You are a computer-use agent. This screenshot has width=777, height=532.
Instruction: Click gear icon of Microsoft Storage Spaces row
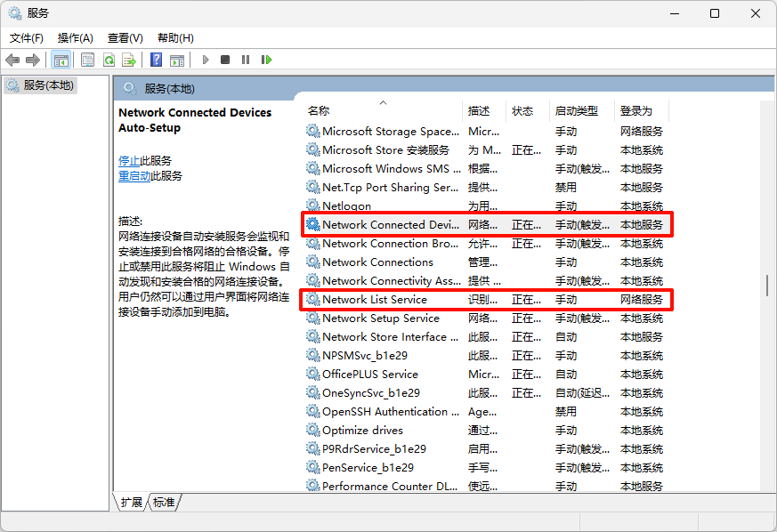(312, 131)
